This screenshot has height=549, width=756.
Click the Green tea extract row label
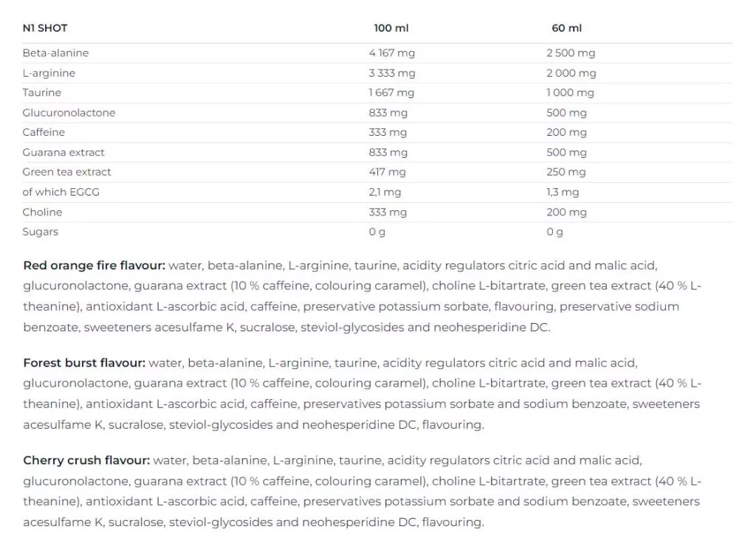tap(66, 172)
